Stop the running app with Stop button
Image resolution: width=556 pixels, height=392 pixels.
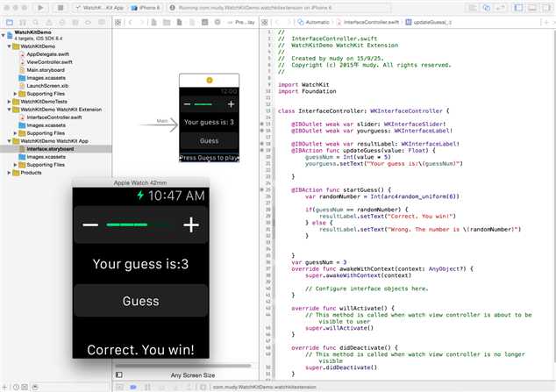(x=61, y=7)
